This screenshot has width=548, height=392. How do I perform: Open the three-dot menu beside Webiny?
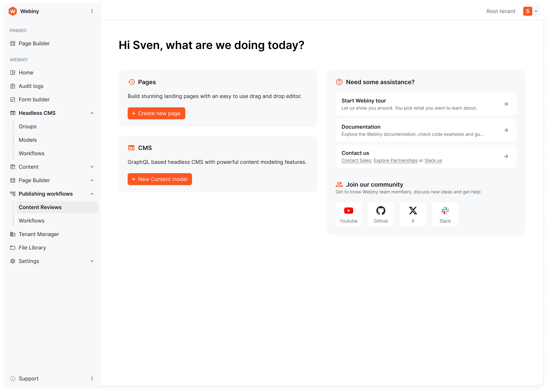pos(92,11)
